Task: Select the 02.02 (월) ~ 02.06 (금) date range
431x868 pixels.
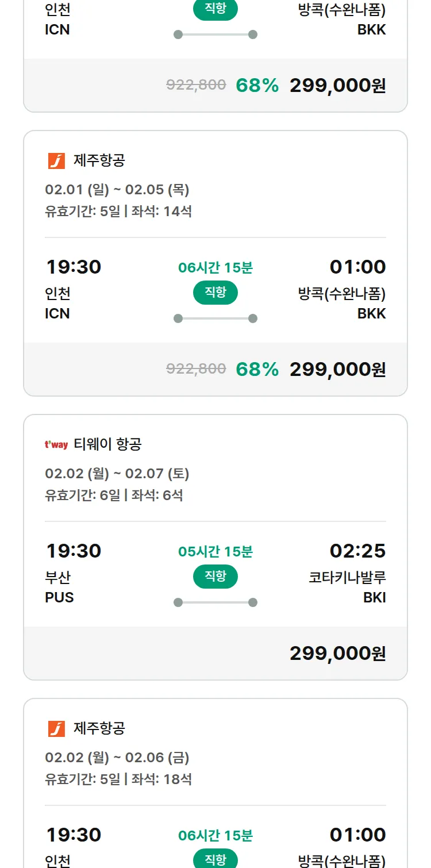Action: click(x=117, y=758)
